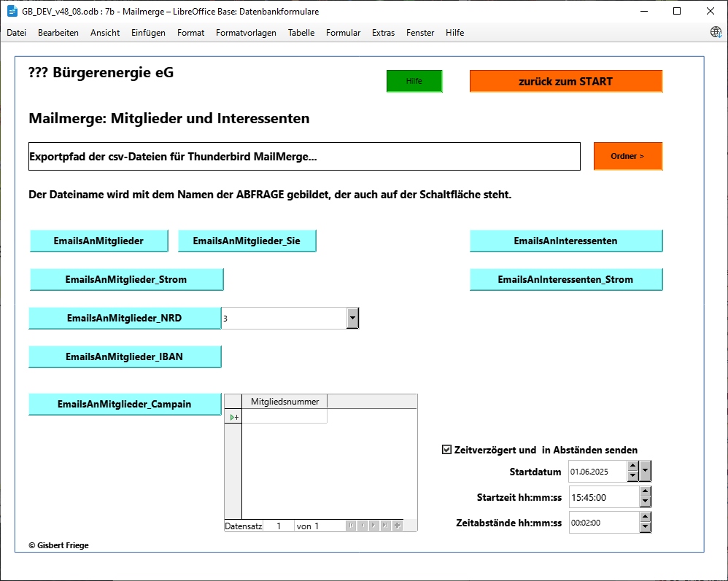Decrease Zeitabstände with the down arrow
This screenshot has height=581, width=728.
(646, 528)
